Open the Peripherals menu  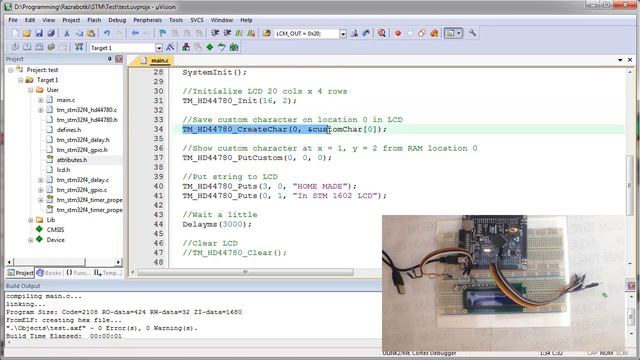[x=147, y=20]
